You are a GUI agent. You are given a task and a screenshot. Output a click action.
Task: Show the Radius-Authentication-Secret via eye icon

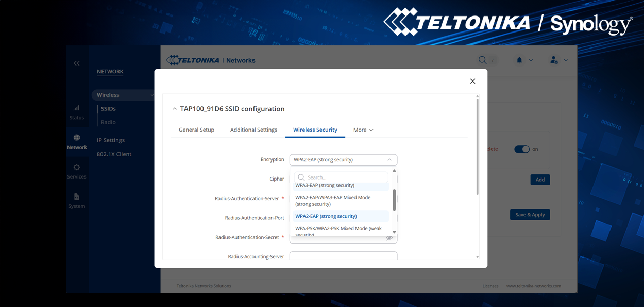coord(389,238)
